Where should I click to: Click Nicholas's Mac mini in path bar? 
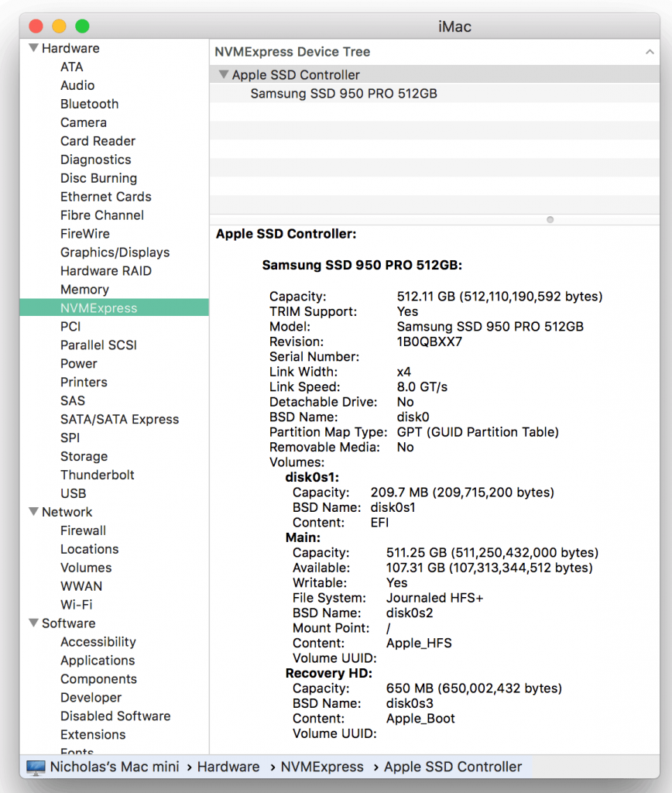click(x=115, y=767)
